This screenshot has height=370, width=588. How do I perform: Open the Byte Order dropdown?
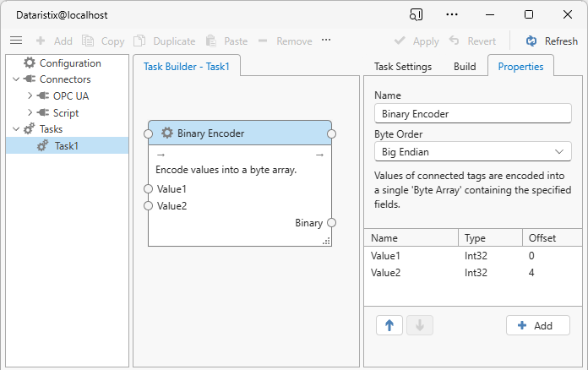472,151
